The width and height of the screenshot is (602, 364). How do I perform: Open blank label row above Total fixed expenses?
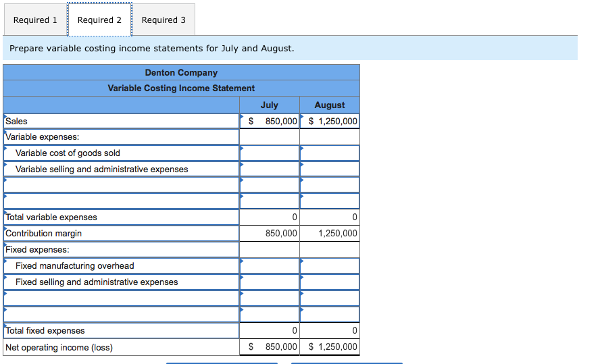tap(122, 314)
